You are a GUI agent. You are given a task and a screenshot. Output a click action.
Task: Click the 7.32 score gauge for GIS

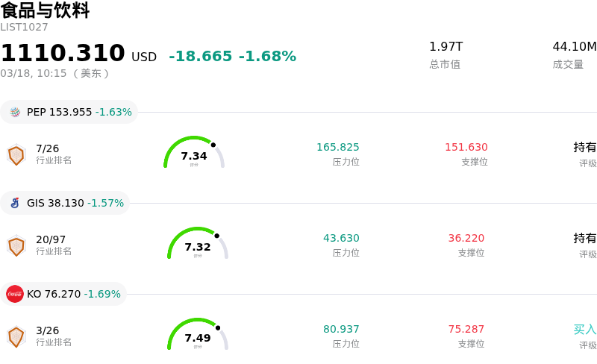198,245
